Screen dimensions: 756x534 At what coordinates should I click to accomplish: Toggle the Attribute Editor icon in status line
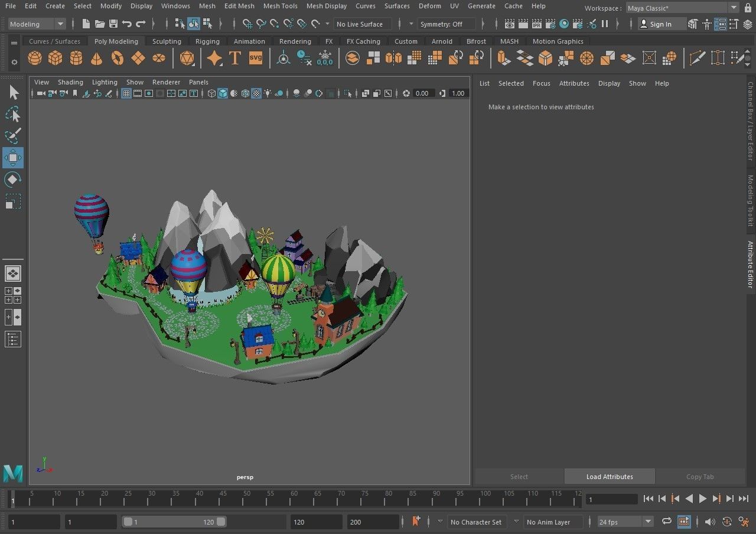point(720,24)
